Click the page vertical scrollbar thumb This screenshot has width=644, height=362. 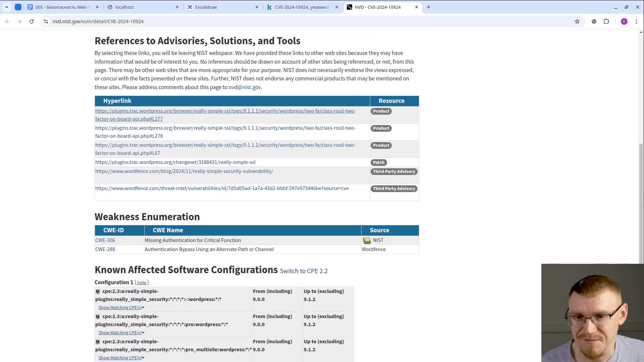[641, 201]
